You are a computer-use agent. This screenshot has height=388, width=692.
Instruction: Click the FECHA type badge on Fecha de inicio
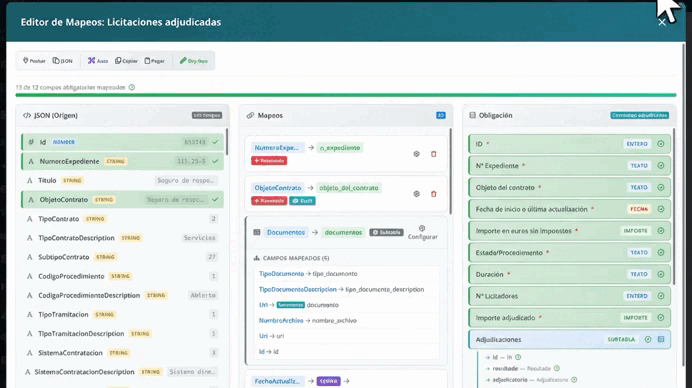point(639,209)
